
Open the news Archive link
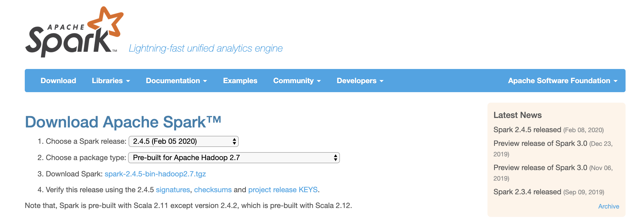(609, 206)
